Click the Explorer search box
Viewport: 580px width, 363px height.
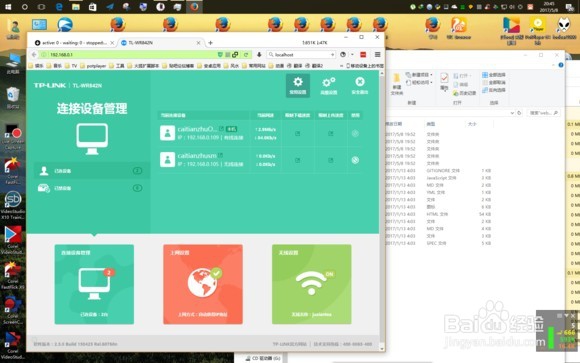[543, 113]
